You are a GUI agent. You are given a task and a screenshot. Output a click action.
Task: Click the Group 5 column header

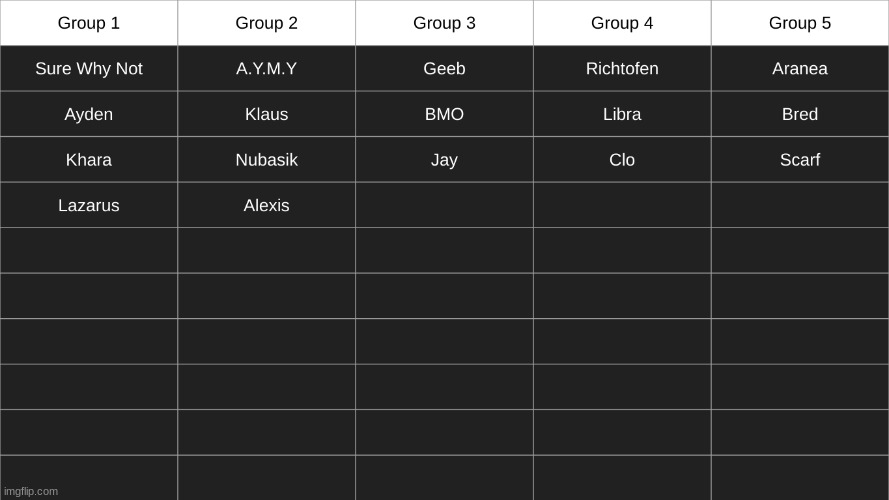tap(800, 23)
